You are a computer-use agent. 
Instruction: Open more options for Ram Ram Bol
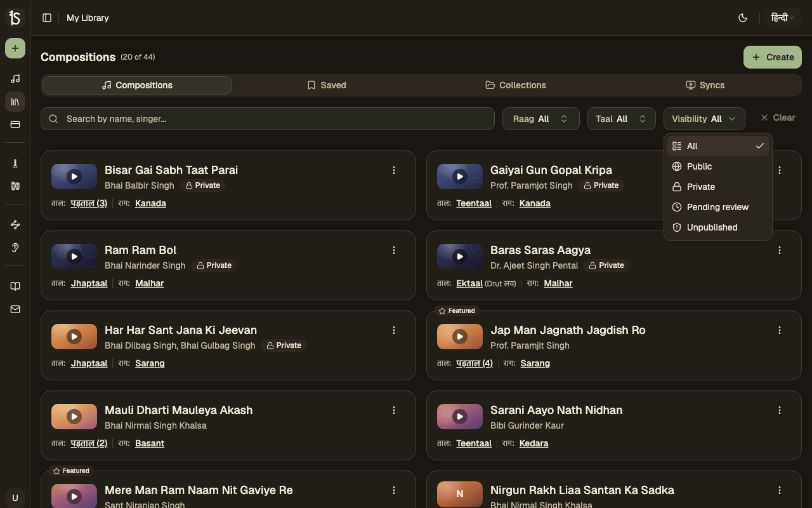[394, 250]
